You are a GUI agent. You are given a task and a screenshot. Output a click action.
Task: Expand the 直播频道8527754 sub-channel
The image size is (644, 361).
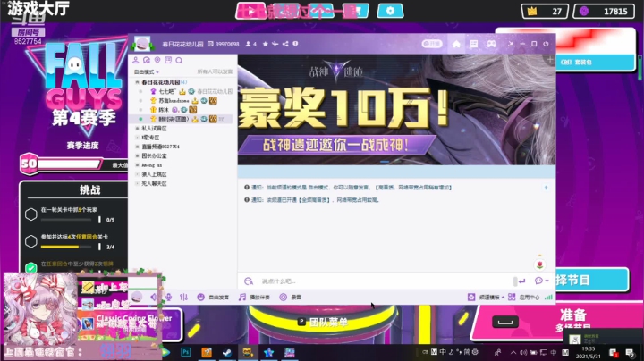(137, 147)
